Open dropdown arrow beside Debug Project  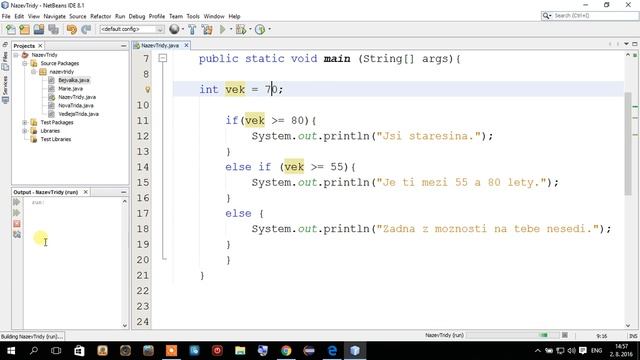point(250,29)
